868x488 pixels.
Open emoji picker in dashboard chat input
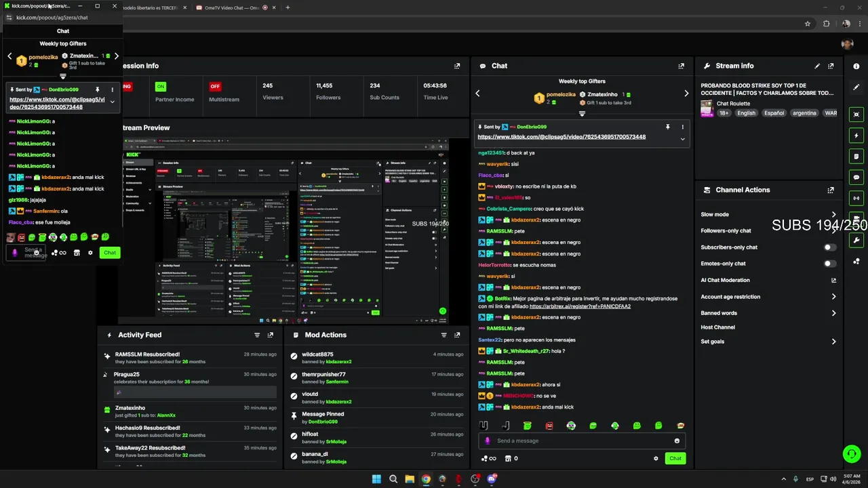(677, 441)
